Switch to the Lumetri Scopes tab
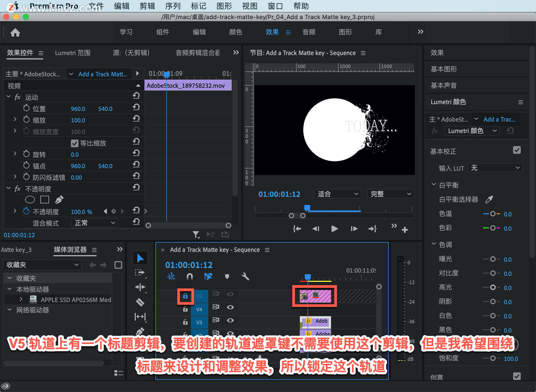This screenshot has width=536, height=392. click(x=73, y=53)
